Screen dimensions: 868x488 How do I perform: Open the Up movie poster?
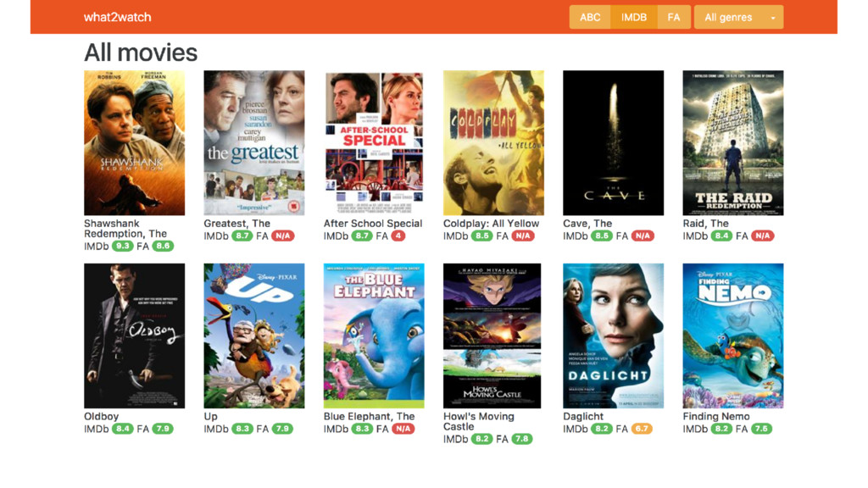click(254, 335)
